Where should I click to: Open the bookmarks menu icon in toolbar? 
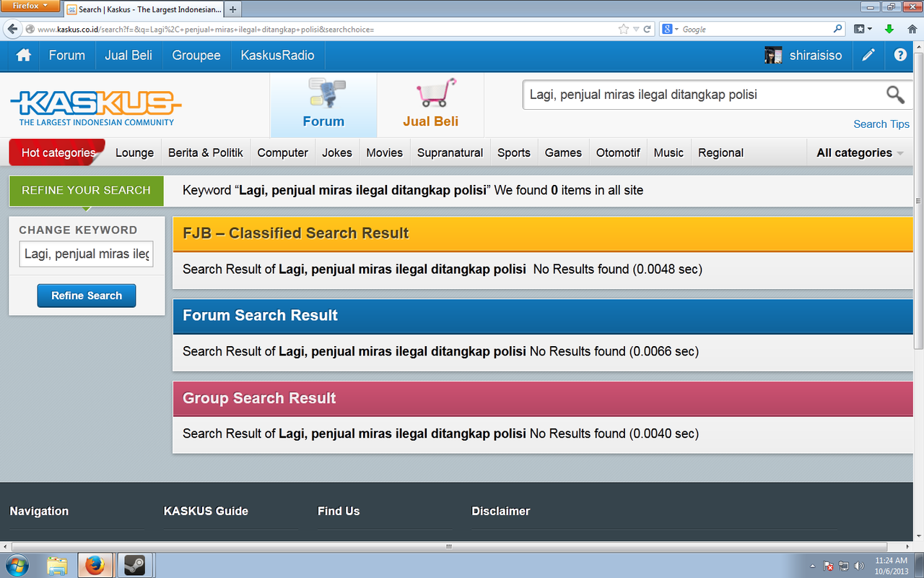[863, 29]
